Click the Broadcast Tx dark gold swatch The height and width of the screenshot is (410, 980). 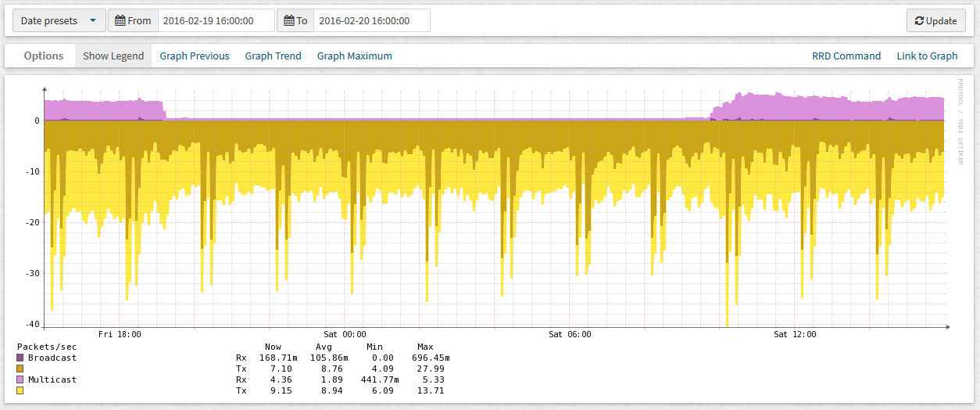pos(20,369)
